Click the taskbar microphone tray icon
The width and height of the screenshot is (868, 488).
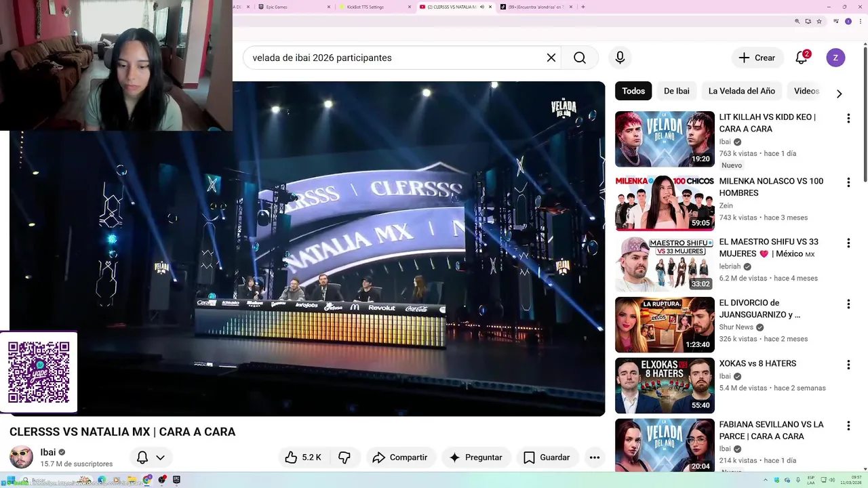tap(798, 480)
